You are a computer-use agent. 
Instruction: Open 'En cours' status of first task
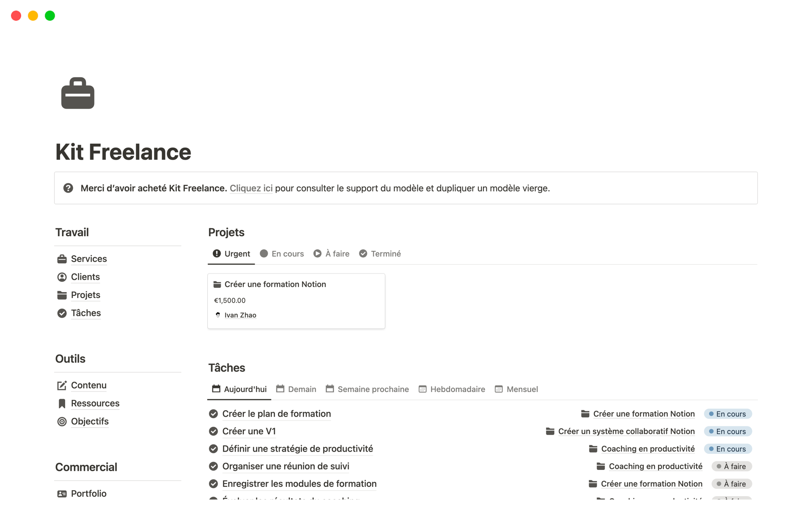pyautogui.click(x=727, y=414)
